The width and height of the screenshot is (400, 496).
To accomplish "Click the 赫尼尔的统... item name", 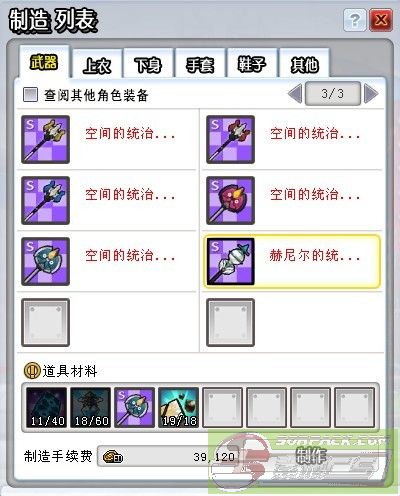I will [315, 256].
